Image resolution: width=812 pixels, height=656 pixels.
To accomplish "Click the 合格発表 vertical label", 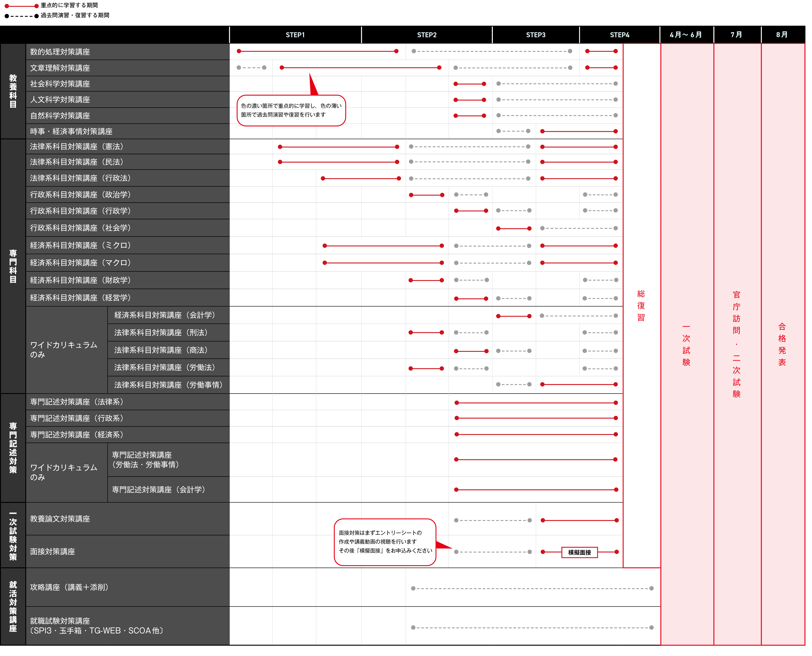I will (x=782, y=344).
